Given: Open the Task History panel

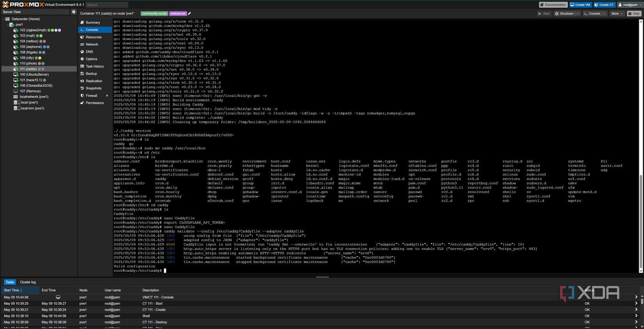Looking at the screenshot, I should (x=95, y=66).
